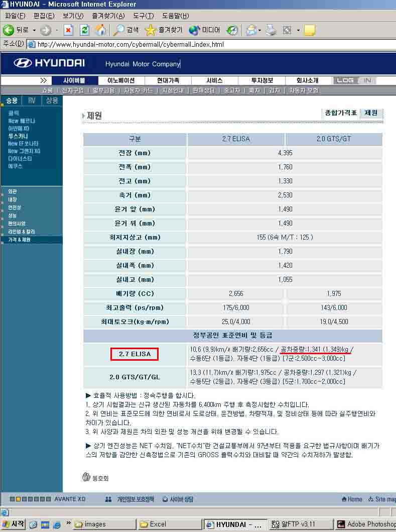This screenshot has height=532, width=396.
Task: Click the 봉호회 link with icon
Action: point(95,477)
